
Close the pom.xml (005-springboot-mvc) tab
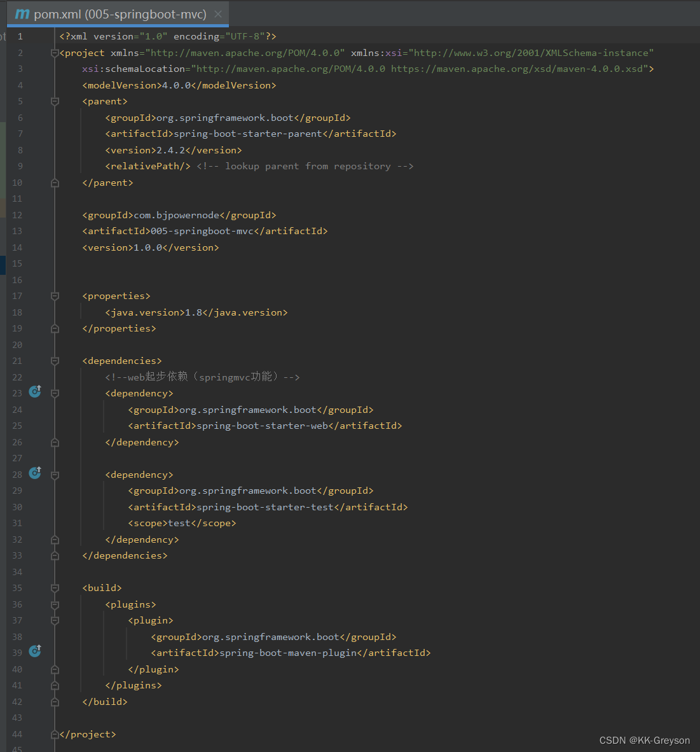218,14
